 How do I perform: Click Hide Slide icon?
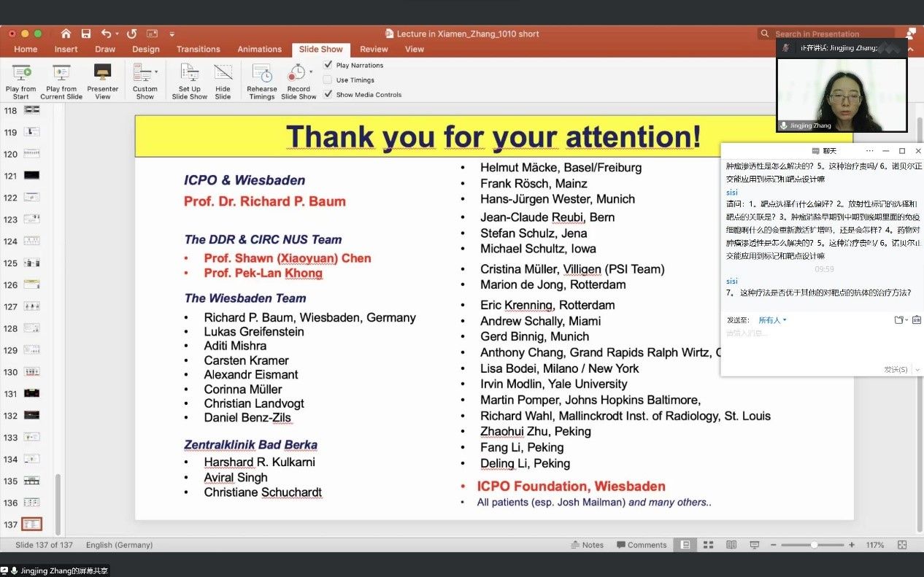click(223, 73)
